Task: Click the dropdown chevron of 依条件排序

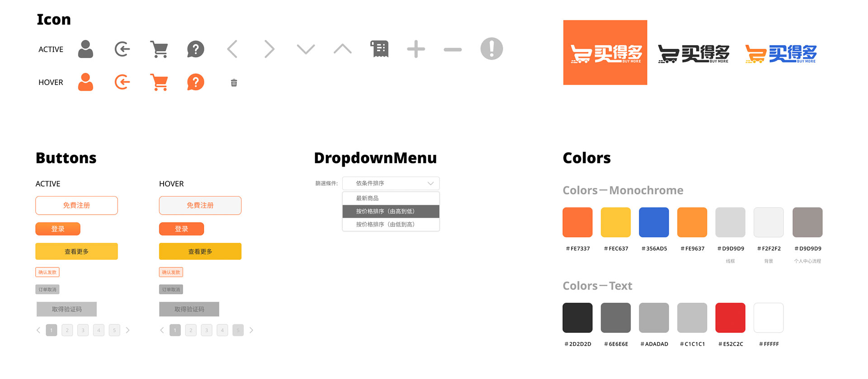Action: (x=430, y=183)
